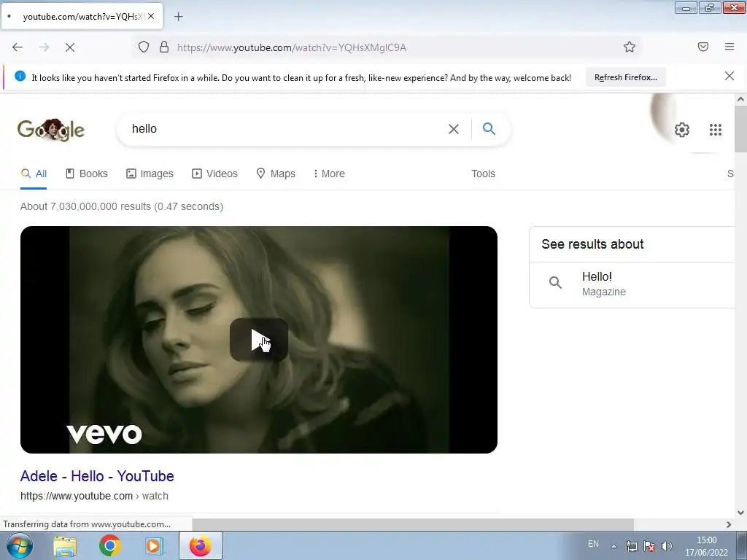Click the vertical scrollbar down arrow

tap(740, 513)
